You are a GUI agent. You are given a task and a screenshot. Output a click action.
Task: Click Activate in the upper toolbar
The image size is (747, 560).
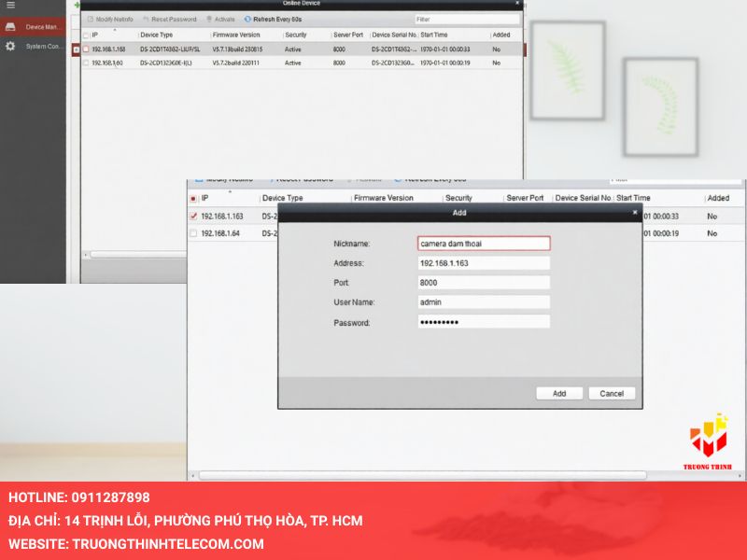pos(220,20)
